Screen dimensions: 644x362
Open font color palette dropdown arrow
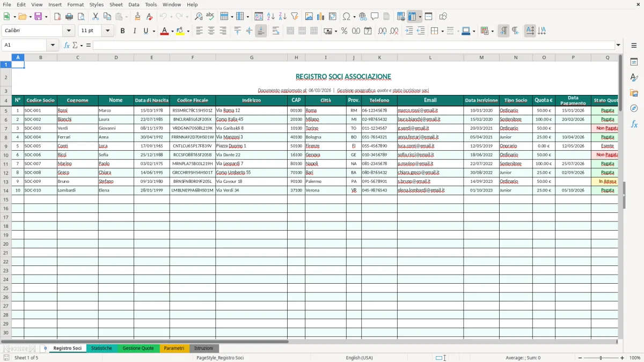point(172,31)
